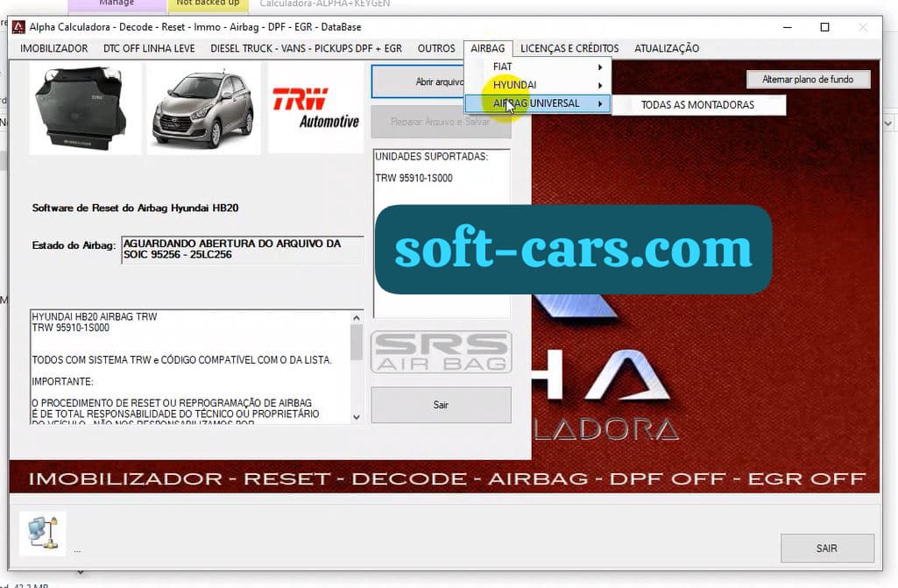
Task: Expand FIAT submenu arrow
Action: coord(599,67)
